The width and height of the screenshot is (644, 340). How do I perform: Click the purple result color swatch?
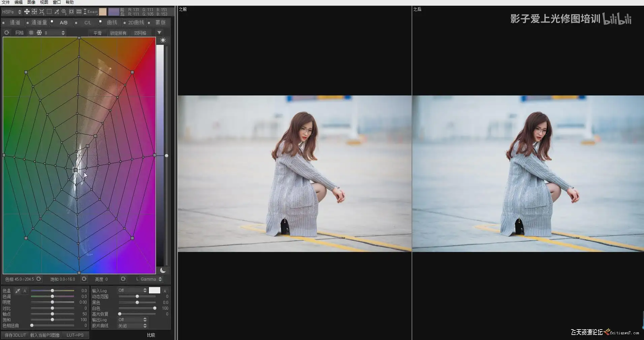tap(114, 12)
